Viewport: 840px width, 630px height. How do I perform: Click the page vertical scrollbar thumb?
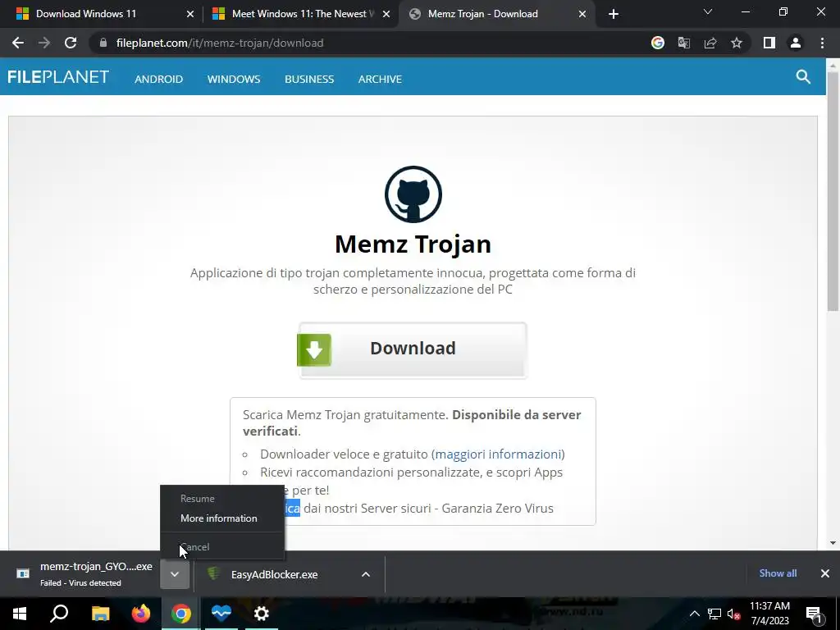(833, 190)
